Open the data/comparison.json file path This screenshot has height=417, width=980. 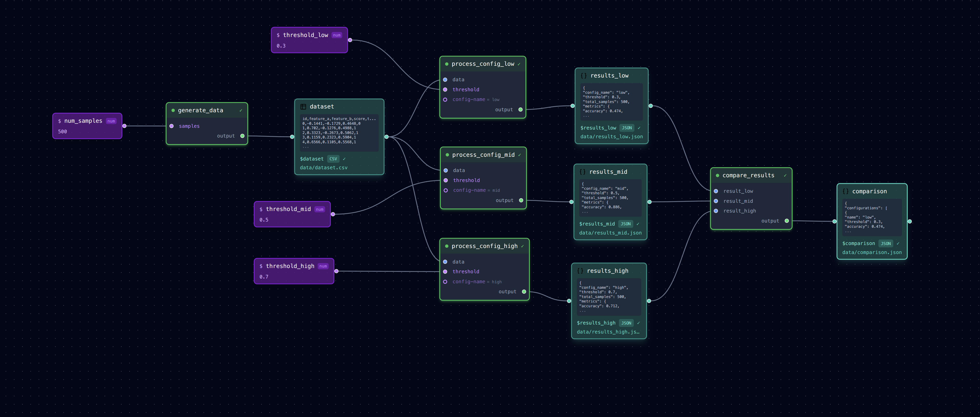872,252
